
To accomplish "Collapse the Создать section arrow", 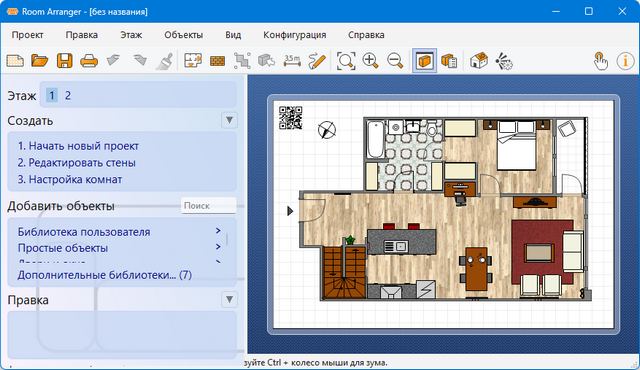I will (229, 120).
